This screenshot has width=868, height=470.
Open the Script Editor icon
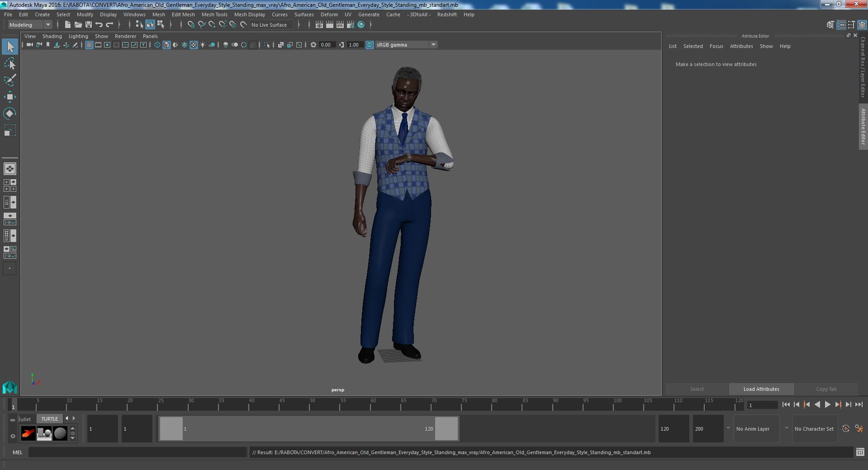(x=860, y=452)
